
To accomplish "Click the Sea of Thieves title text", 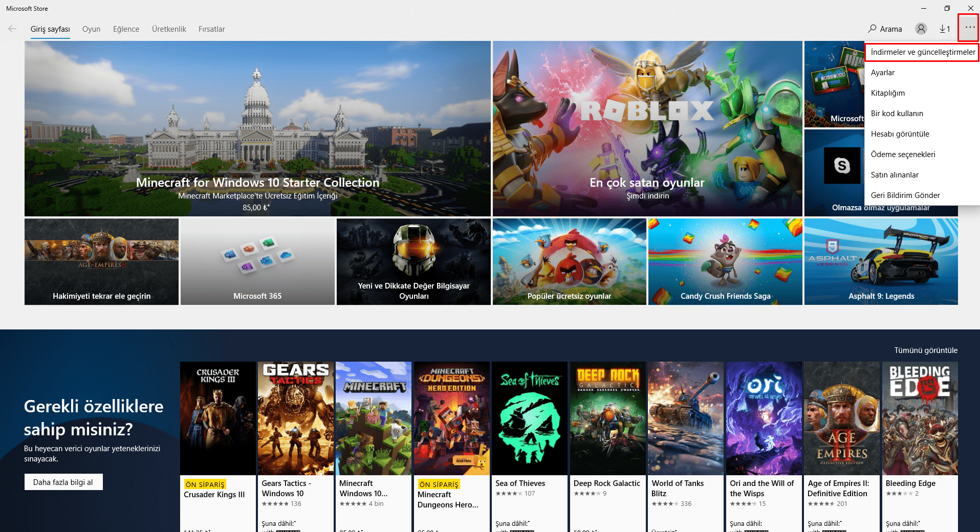I will click(520, 483).
